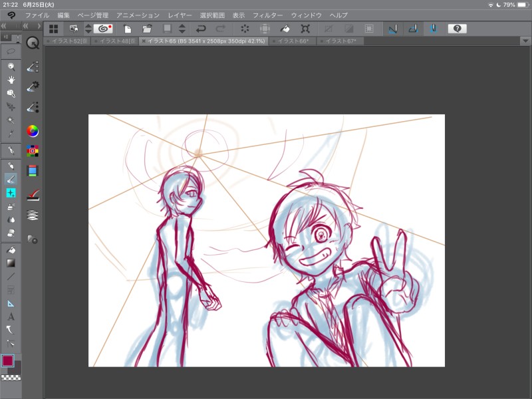Open the Color Set palette

pos(33,151)
